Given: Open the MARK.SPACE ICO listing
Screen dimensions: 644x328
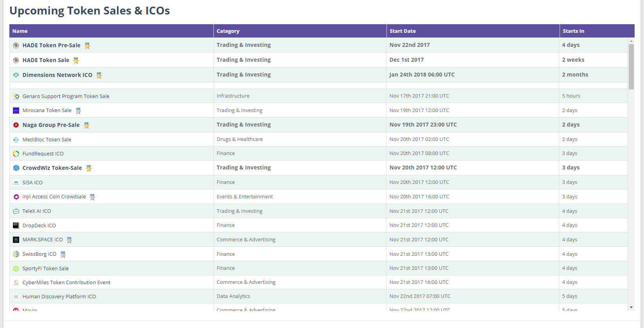Looking at the screenshot, I should (43, 240).
